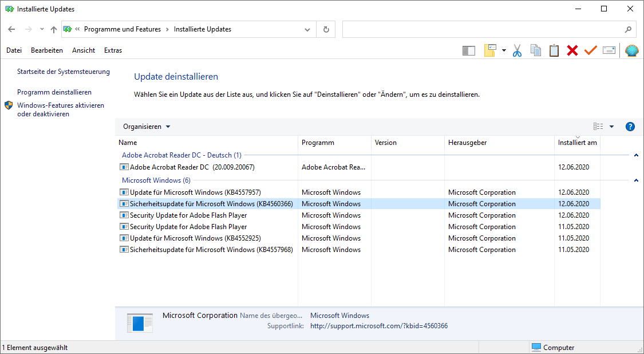The height and width of the screenshot is (354, 644).
Task: Click the scissors Cut icon in toolbar
Action: [x=517, y=50]
